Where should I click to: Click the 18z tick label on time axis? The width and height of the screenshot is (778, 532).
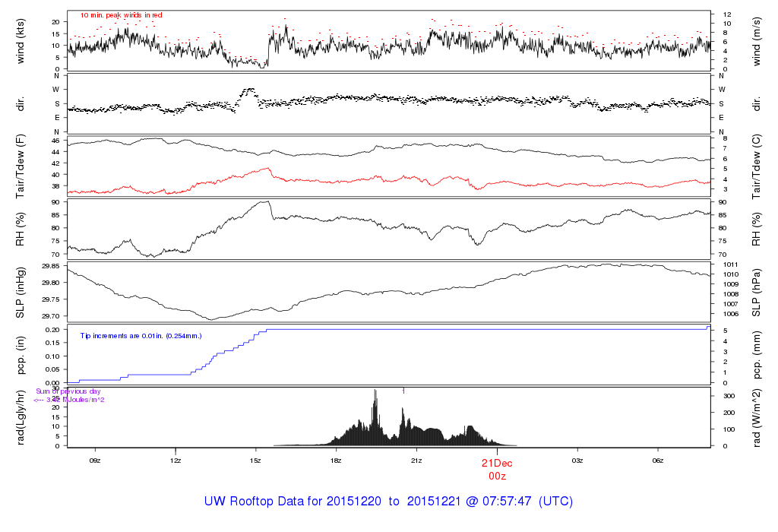(x=336, y=461)
